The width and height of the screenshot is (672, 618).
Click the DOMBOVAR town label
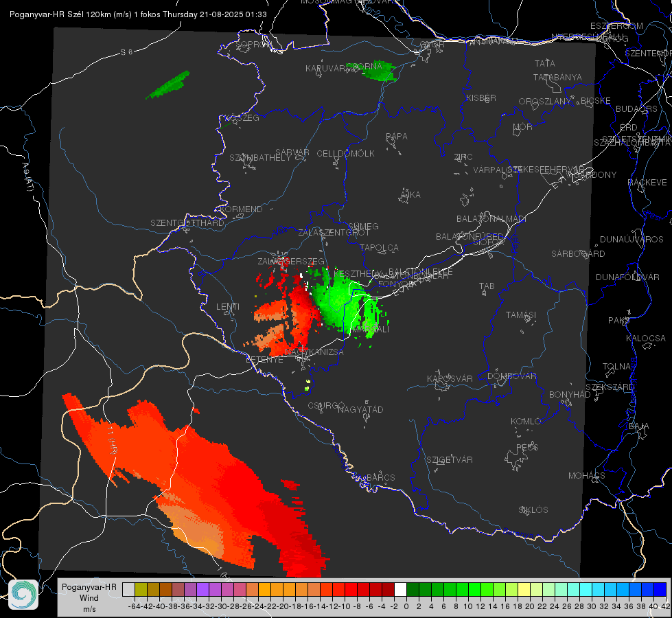pos(512,376)
